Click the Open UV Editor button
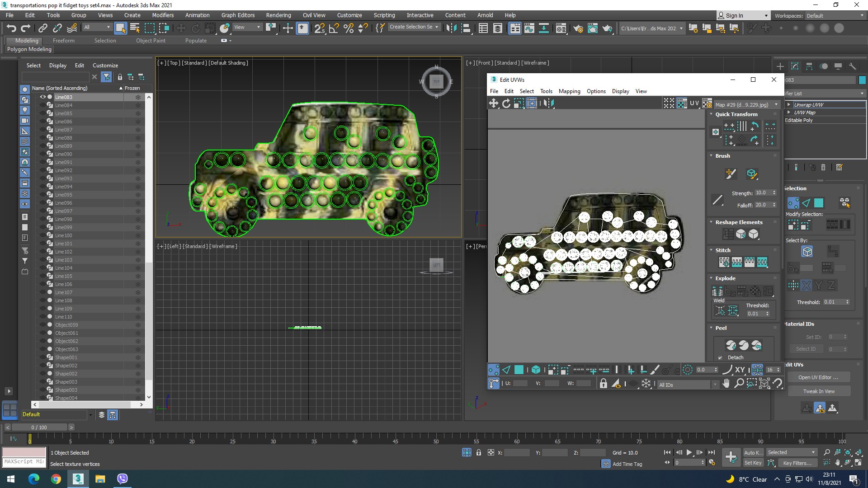Image resolution: width=868 pixels, height=488 pixels. click(818, 377)
